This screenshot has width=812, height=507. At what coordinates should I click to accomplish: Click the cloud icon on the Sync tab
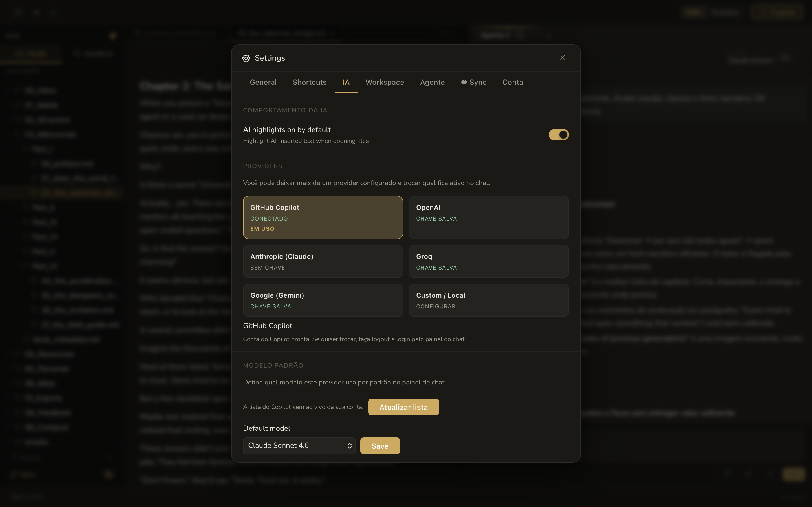[x=464, y=82]
